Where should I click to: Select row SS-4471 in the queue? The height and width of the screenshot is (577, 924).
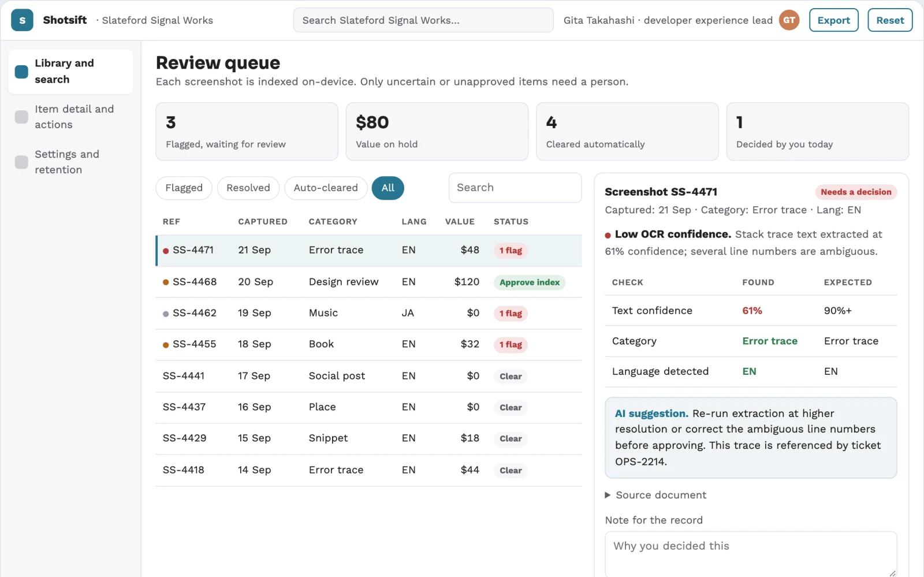[369, 251]
